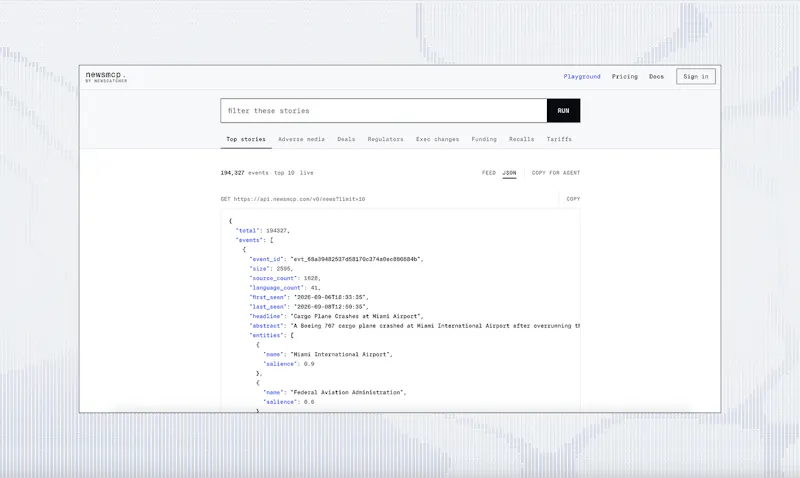This screenshot has width=800, height=478.
Task: Select the Recalls tab
Action: (x=521, y=139)
